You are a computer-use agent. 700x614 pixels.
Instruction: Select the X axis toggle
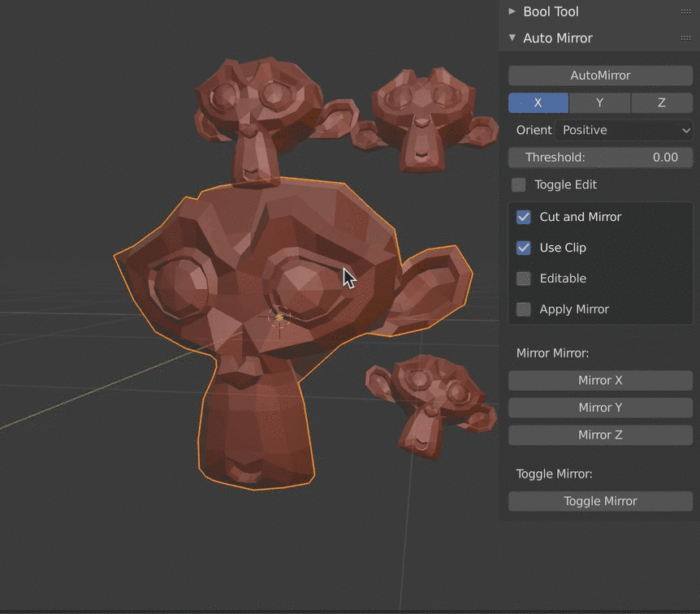point(538,102)
